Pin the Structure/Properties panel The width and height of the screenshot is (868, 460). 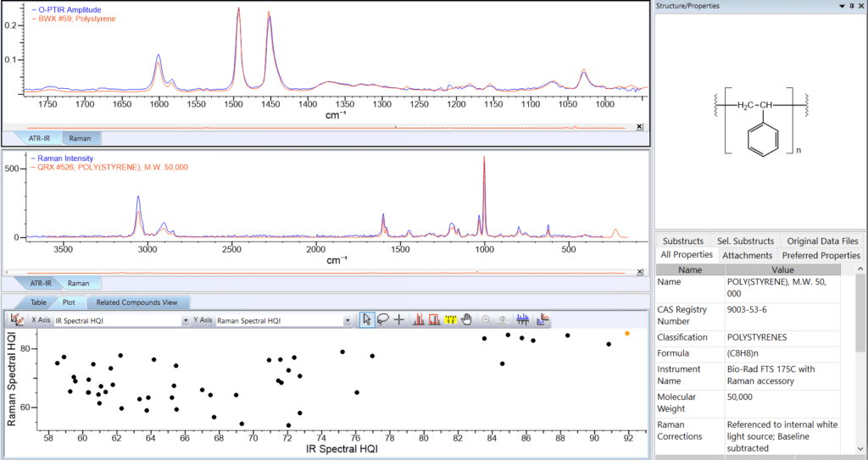[851, 6]
